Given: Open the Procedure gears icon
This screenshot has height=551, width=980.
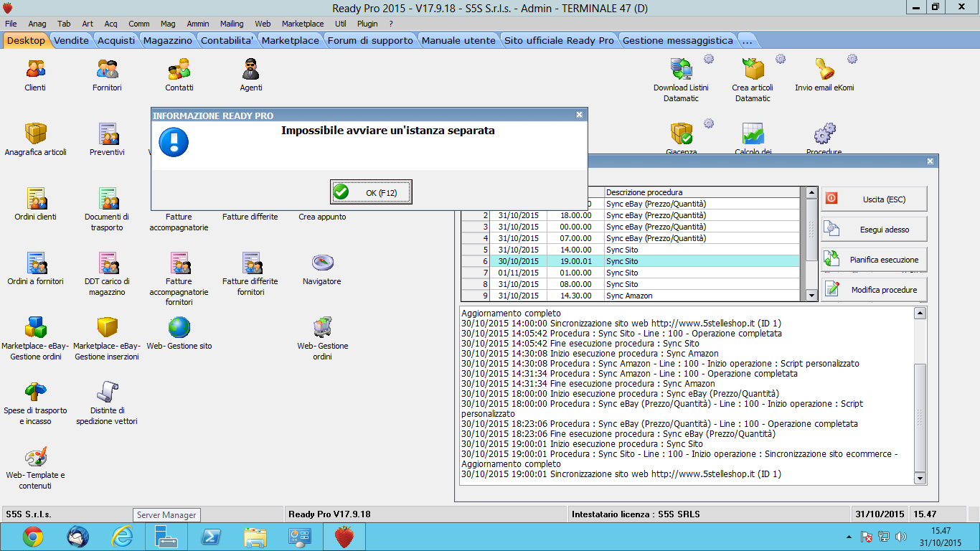Looking at the screenshot, I should (x=824, y=134).
